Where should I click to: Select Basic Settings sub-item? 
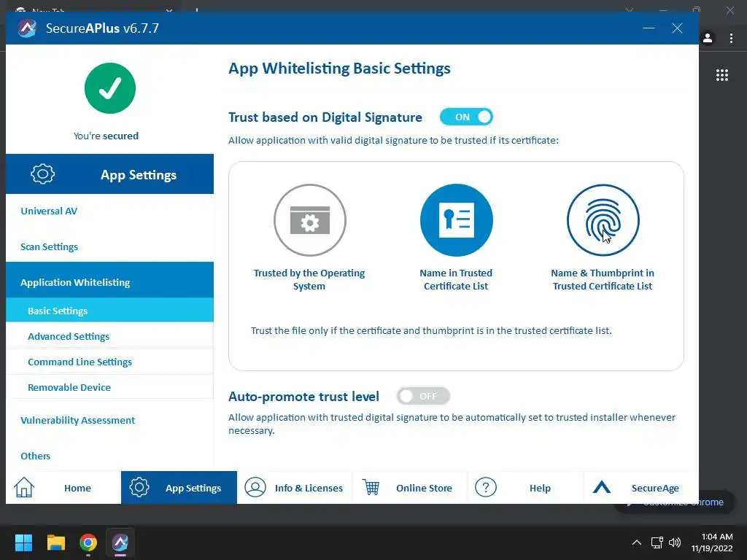[109, 311]
